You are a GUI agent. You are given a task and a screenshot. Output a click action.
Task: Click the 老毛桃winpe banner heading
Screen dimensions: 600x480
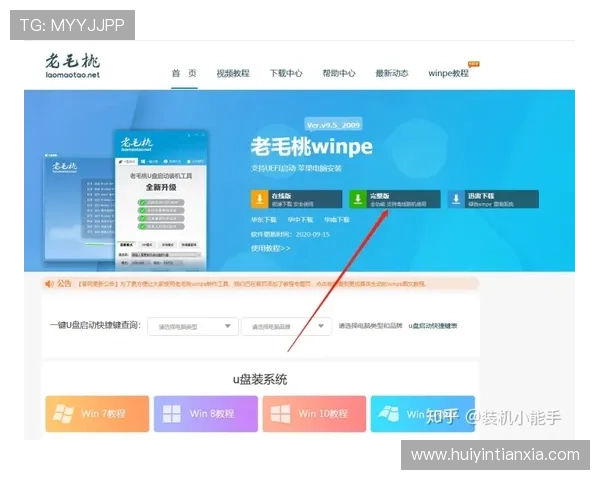click(x=311, y=147)
